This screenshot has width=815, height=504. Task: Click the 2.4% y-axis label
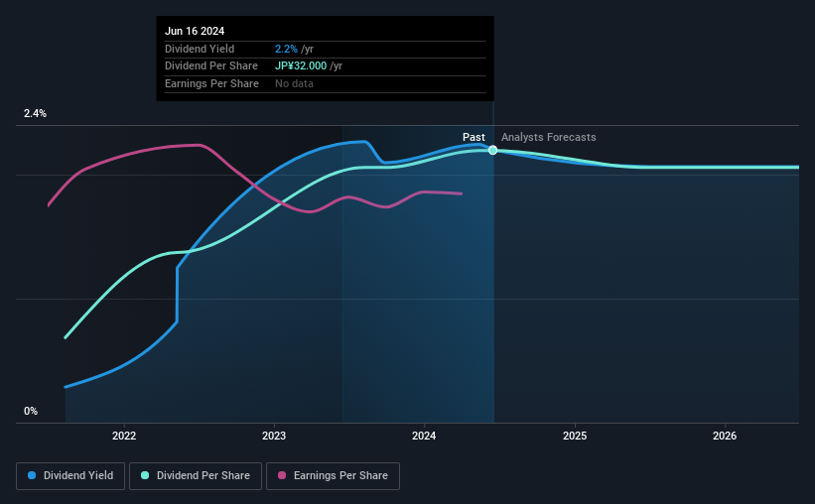[35, 113]
